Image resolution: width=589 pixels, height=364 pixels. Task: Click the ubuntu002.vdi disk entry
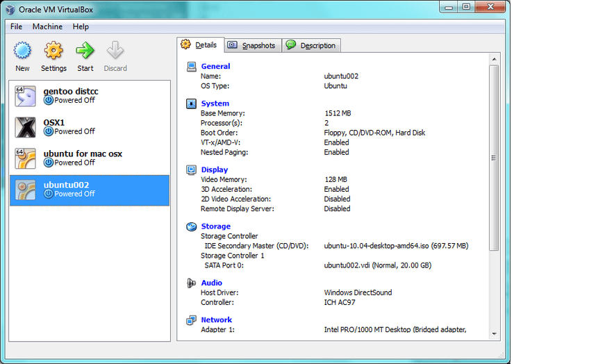(x=378, y=265)
